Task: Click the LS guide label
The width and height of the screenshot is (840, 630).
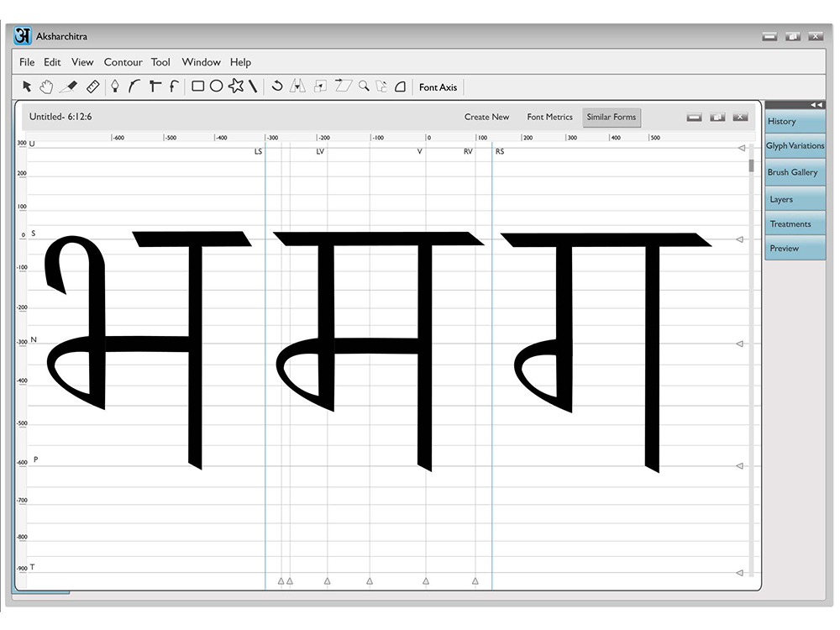Action: coord(258,151)
